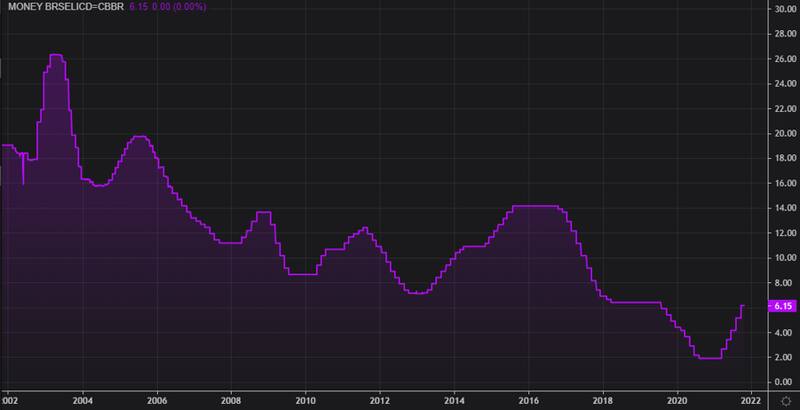Select the purple 6.15 current price tag
Image resolution: width=800 pixels, height=410 pixels.
(782, 306)
